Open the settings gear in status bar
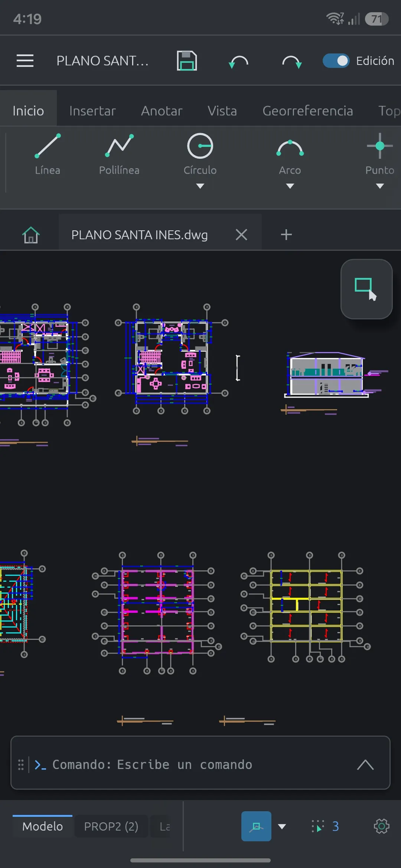 [381, 826]
